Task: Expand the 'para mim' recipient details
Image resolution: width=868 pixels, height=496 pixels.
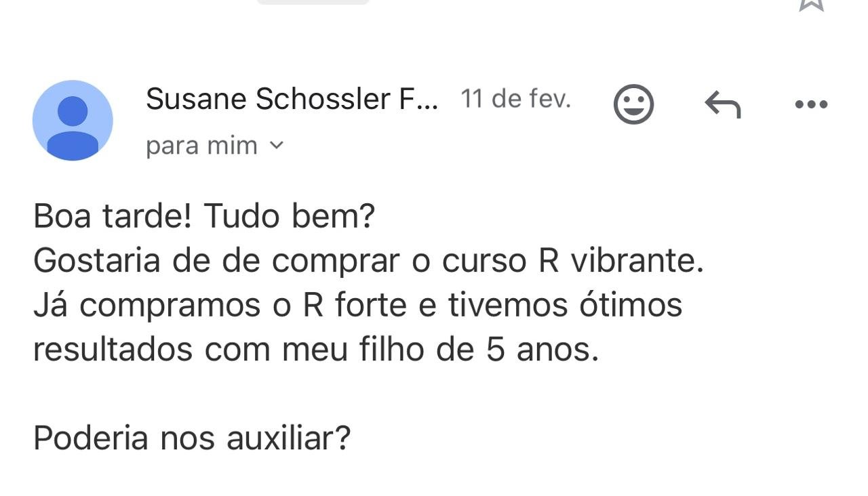Action: pos(277,145)
